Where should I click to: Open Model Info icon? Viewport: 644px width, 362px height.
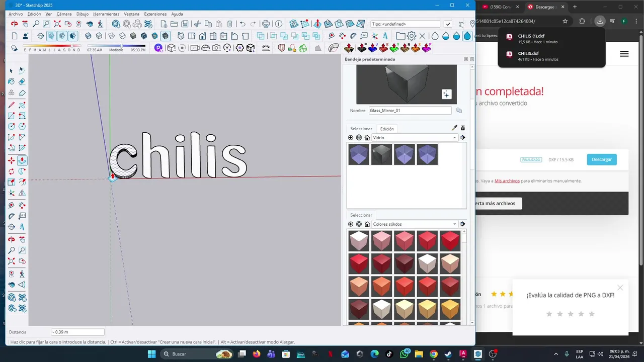[x=279, y=24]
